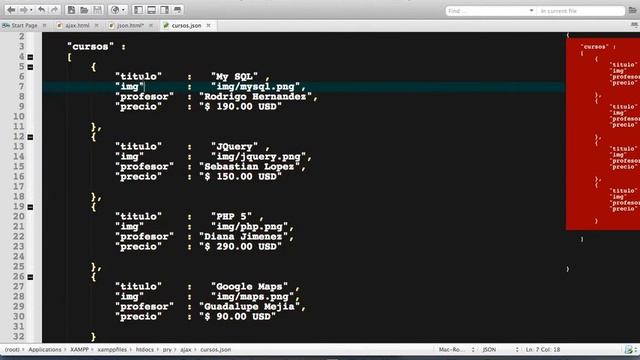Toggle the bottom pane visibility
This screenshot has height=360, width=640.
(x=151, y=10)
